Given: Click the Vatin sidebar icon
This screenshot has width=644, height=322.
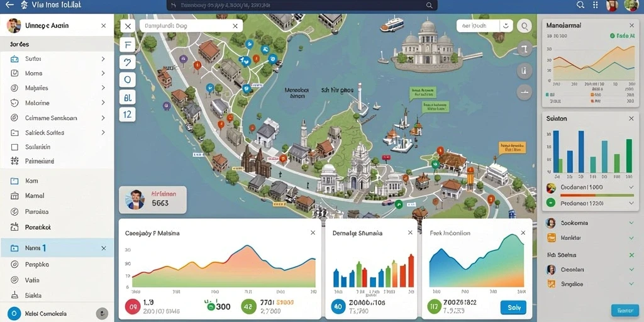Looking at the screenshot, I should click(14, 280).
